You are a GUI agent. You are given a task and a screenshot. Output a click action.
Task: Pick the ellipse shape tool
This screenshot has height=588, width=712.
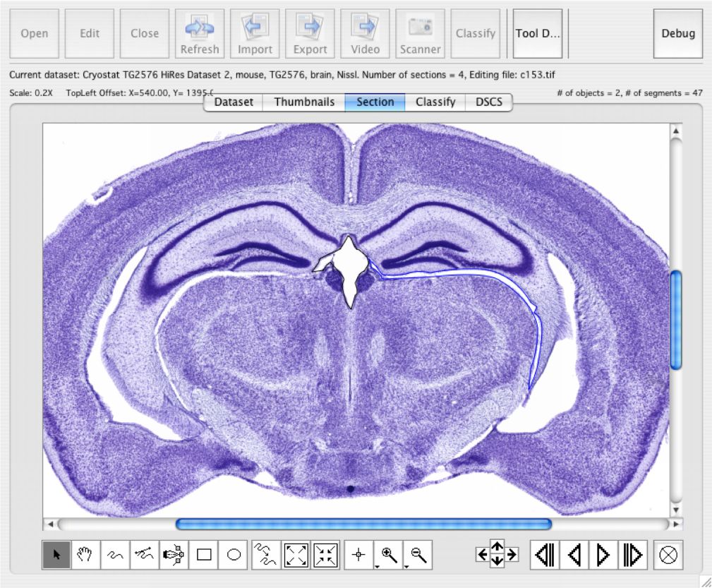[x=234, y=555]
